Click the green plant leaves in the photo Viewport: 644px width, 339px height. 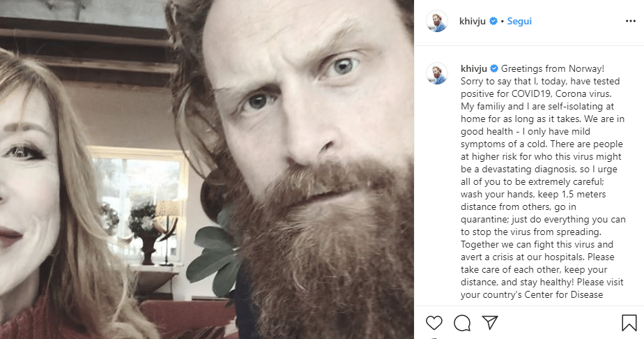[217, 258]
